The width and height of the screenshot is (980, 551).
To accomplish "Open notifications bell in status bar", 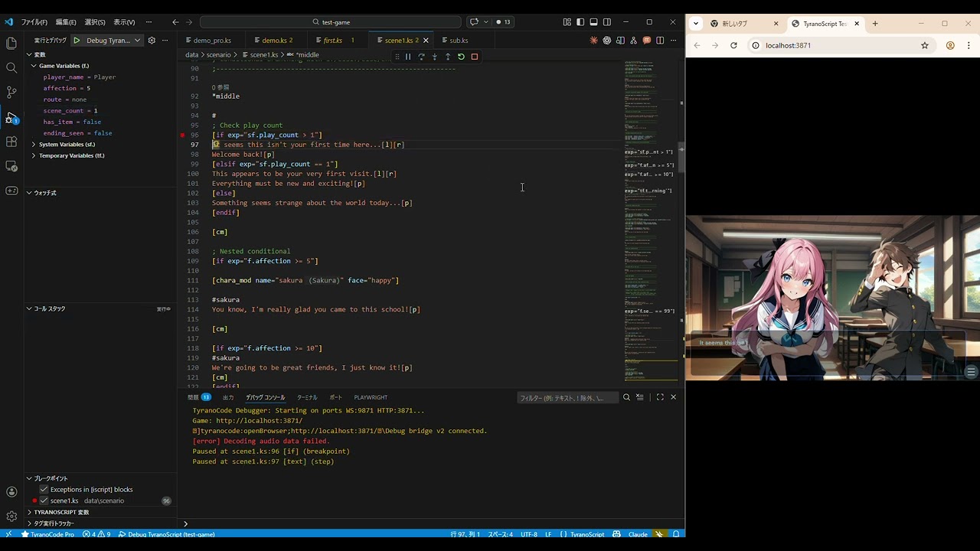I will point(676,534).
